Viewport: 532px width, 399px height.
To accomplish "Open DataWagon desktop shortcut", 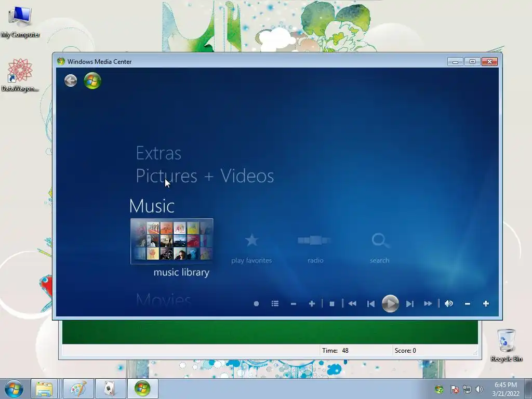I will pos(20,75).
